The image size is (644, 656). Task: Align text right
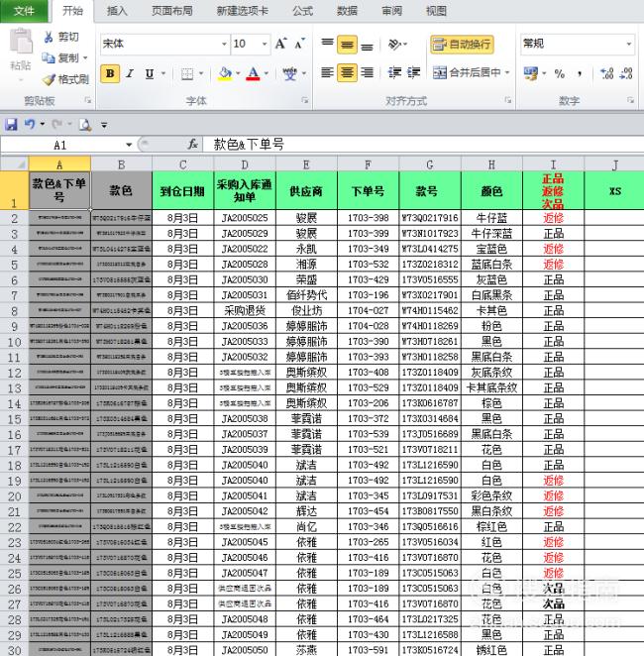[367, 72]
